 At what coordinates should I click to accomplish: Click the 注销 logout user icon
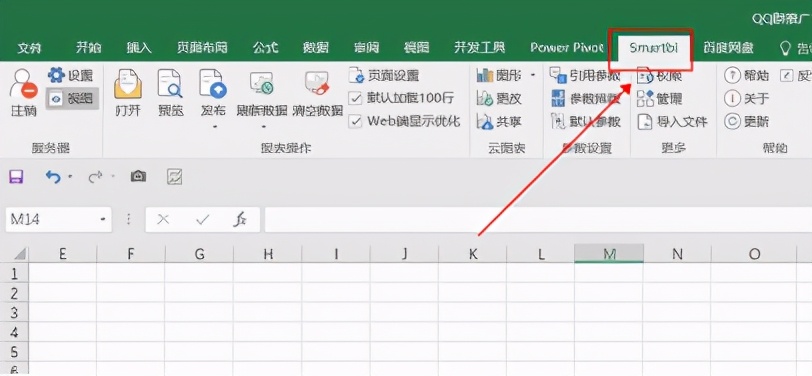point(23,84)
